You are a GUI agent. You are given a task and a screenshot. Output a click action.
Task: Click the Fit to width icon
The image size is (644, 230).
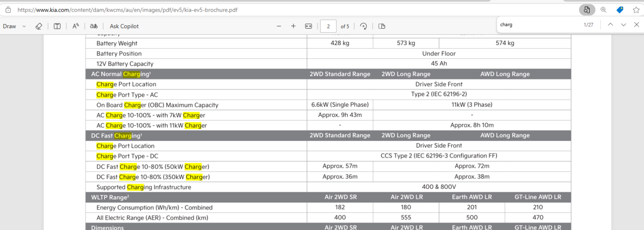(308, 26)
